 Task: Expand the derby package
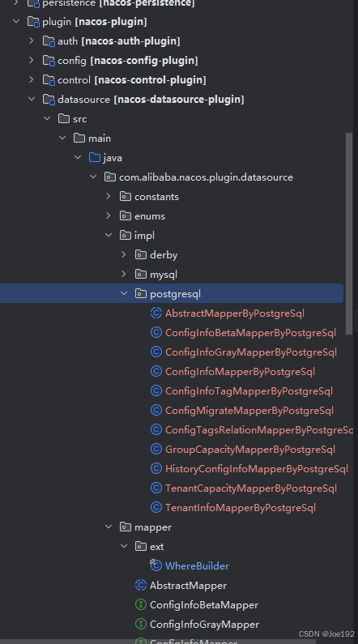click(x=124, y=254)
